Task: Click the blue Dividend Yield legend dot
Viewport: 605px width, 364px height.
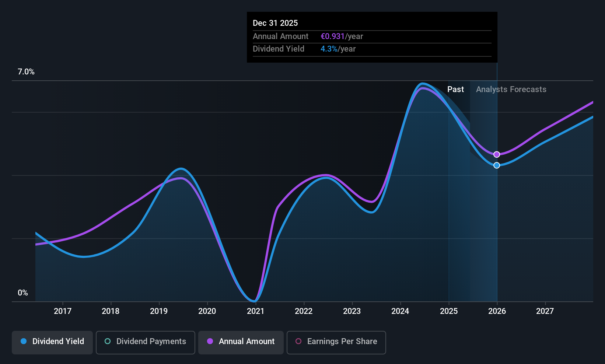Action: point(24,342)
